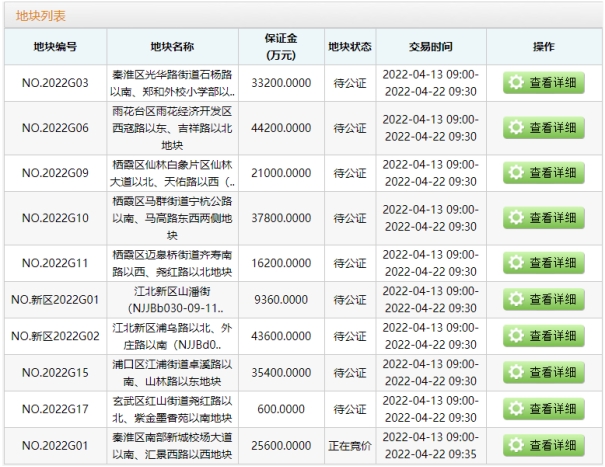Select plot number NO.2022G15
The height and width of the screenshot is (467, 605).
click(55, 372)
